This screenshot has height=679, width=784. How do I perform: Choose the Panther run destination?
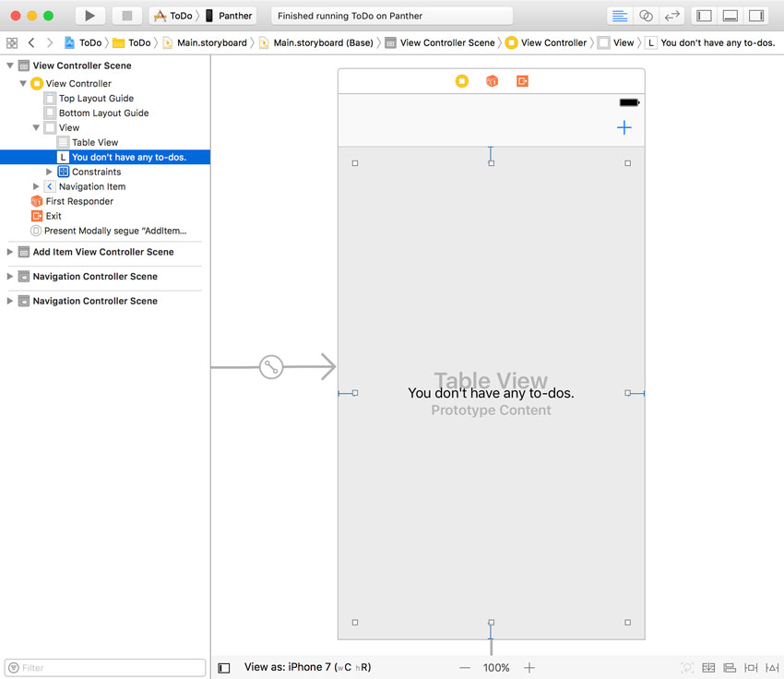coord(230,16)
